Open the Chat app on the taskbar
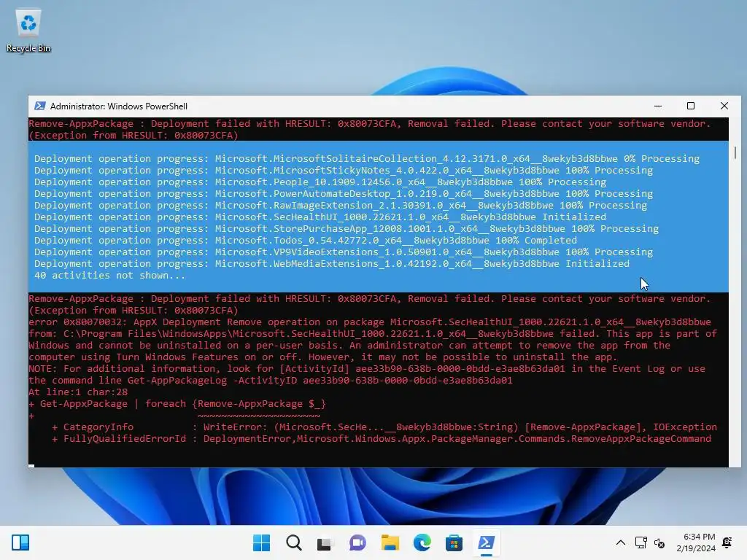The height and width of the screenshot is (560, 747). click(x=357, y=542)
